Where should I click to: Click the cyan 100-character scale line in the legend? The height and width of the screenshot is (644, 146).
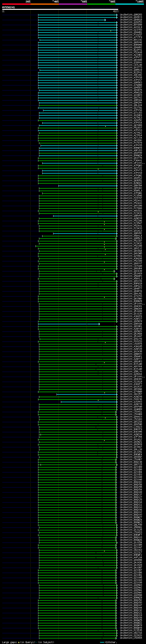pos(102,642)
